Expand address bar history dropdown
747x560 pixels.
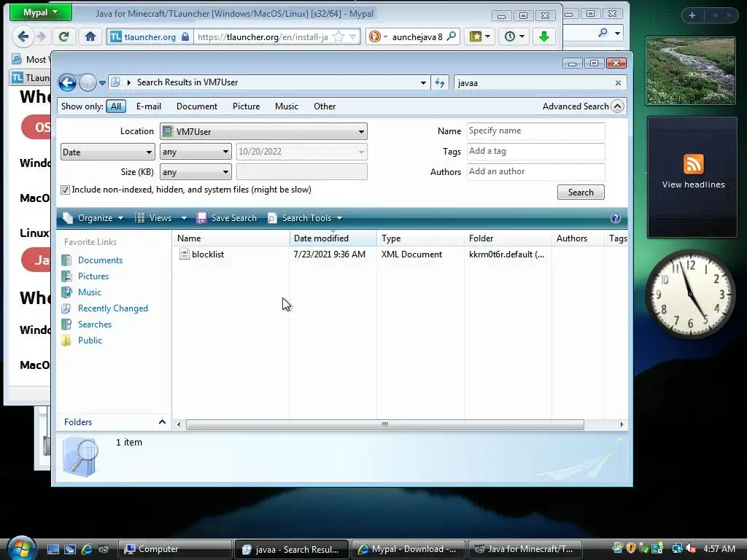pos(423,83)
